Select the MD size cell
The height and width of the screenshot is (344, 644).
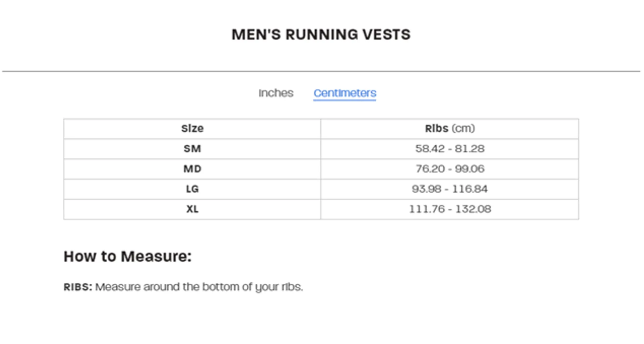click(x=192, y=169)
